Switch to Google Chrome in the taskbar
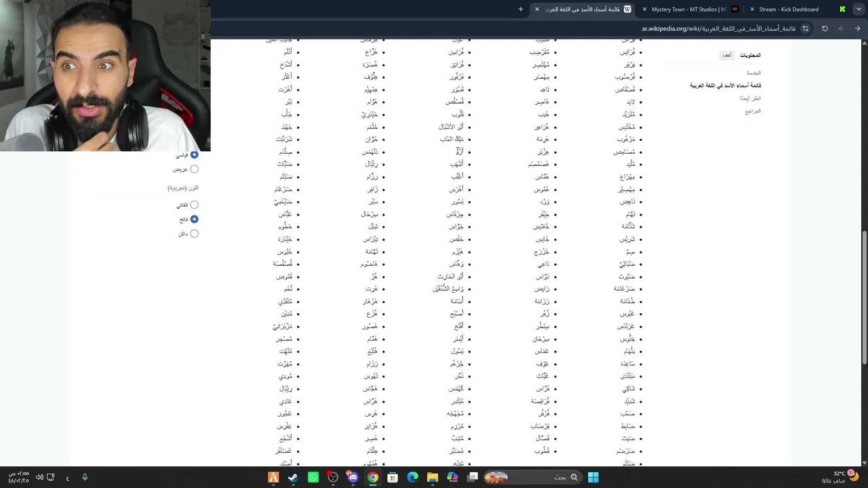868x488 pixels. tap(373, 477)
